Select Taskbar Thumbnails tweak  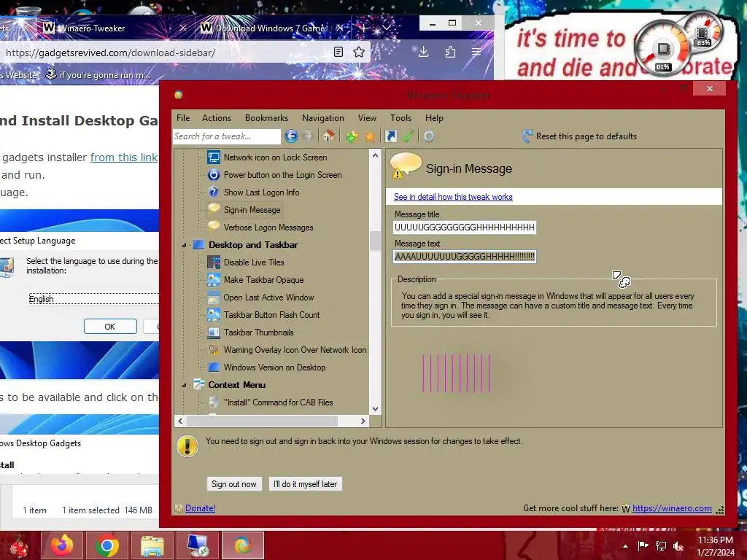click(259, 332)
